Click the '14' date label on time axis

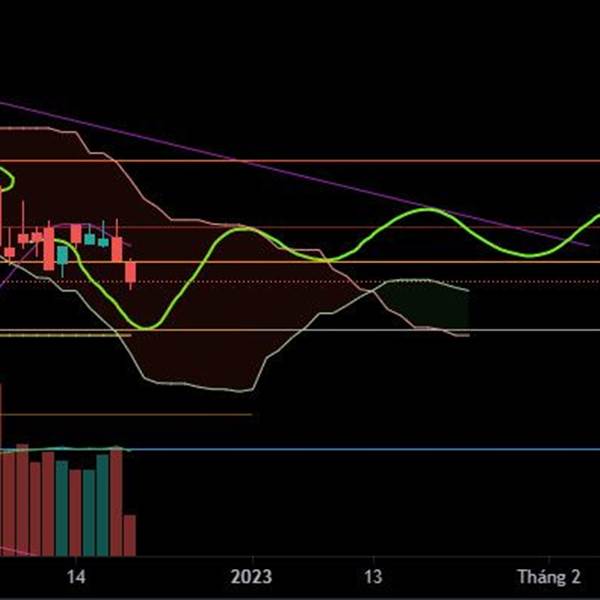click(76, 577)
